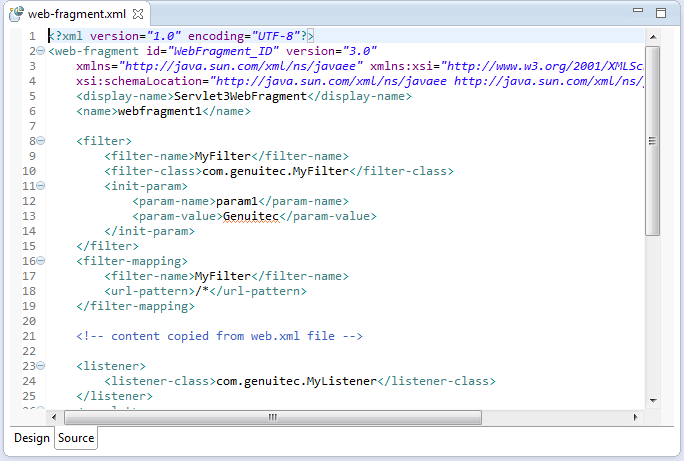Click the vertical scrollbar up arrow
684x461 pixels.
tap(652, 37)
